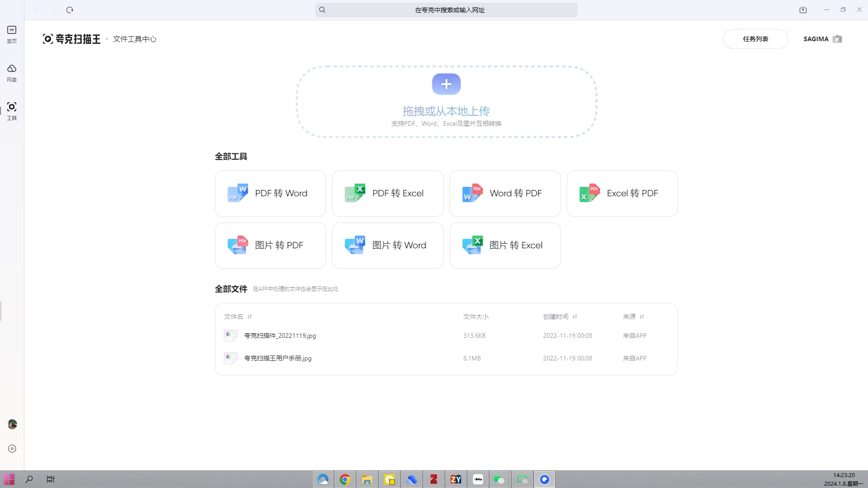Click the 图片 转 PDF card icon

pos(238,245)
